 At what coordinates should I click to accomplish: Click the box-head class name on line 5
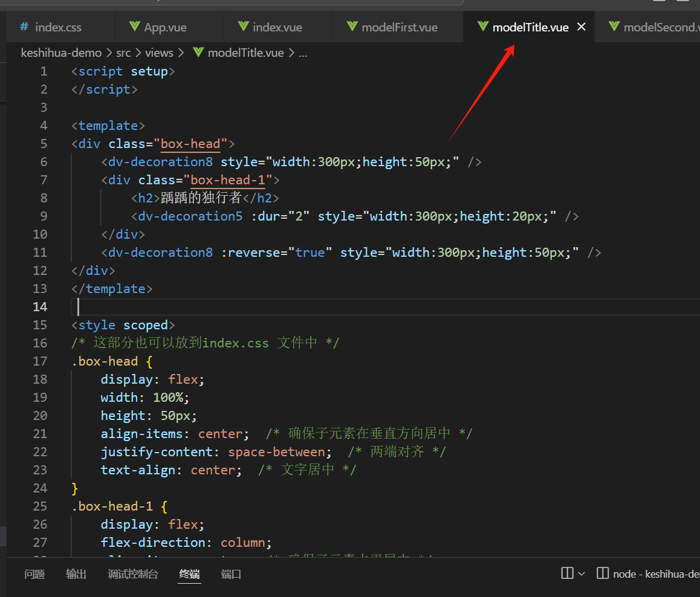point(190,144)
